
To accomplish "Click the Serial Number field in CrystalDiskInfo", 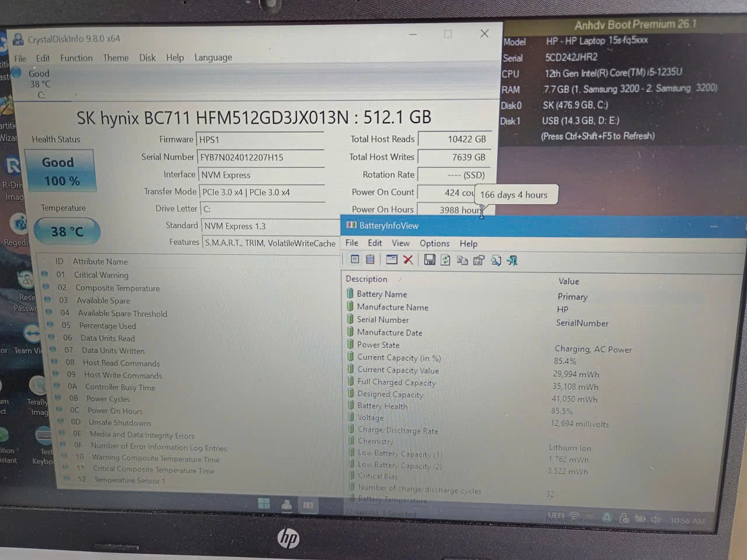I will (261, 157).
